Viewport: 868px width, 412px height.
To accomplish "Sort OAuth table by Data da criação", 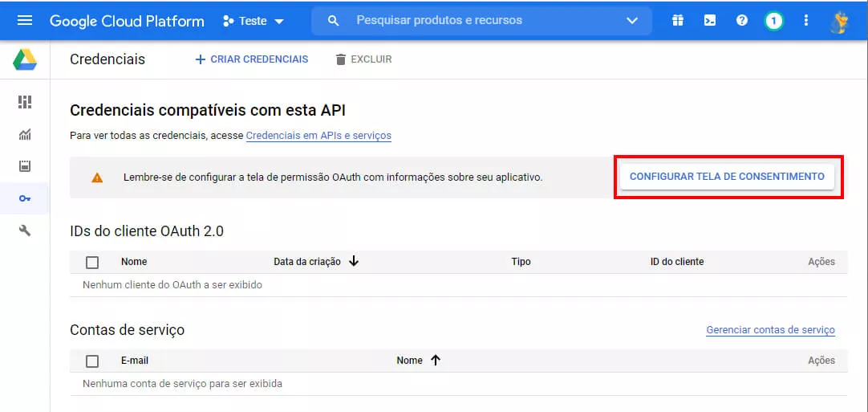I will [x=307, y=262].
